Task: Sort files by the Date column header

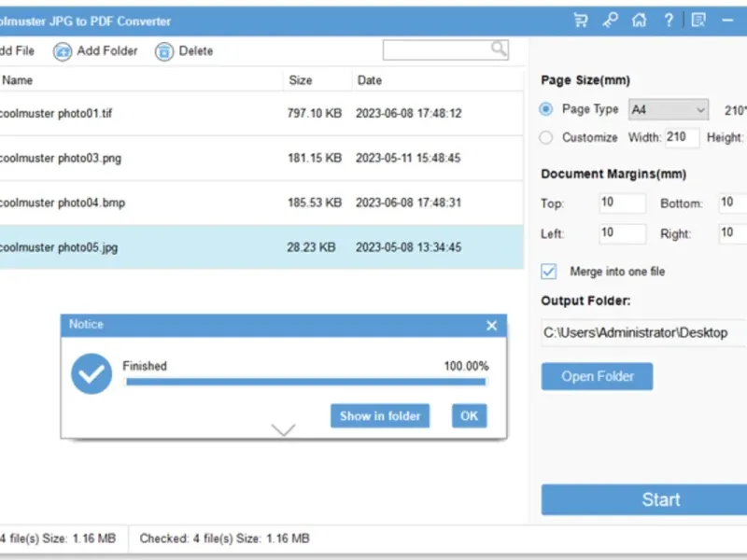Action: point(370,80)
